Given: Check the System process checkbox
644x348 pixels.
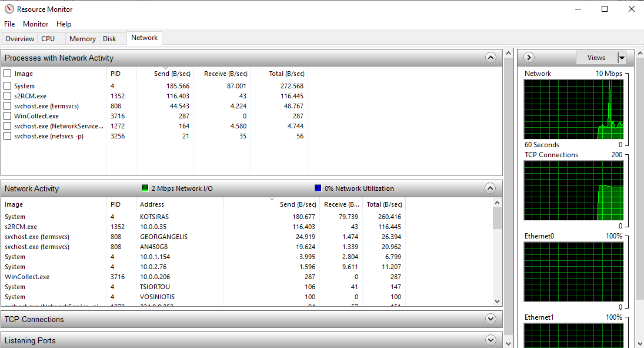Looking at the screenshot, I should [8, 85].
